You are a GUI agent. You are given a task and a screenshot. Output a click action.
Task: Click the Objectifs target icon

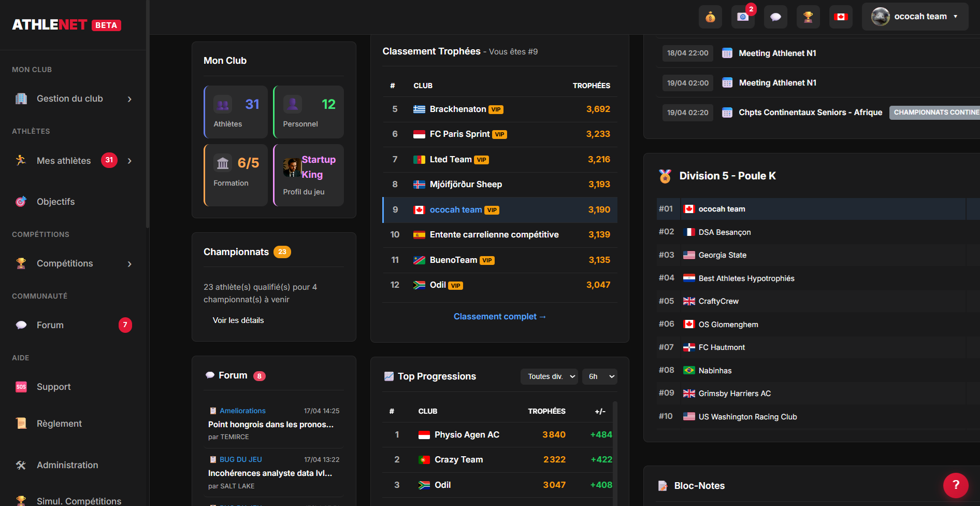click(x=21, y=201)
